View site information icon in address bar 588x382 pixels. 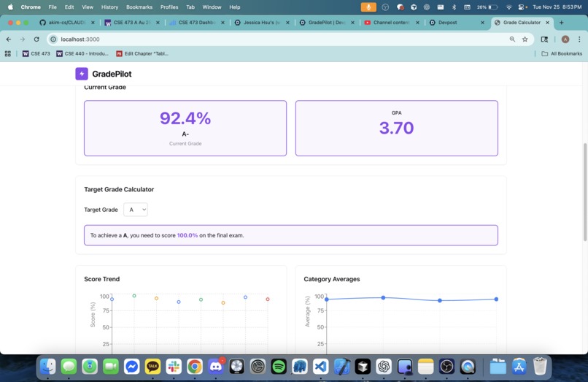(x=53, y=39)
